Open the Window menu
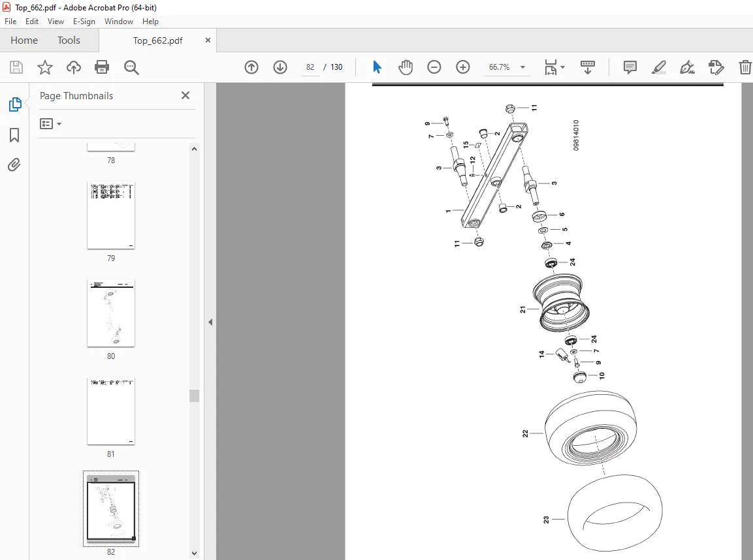Screen dimensions: 753x560 119,22
